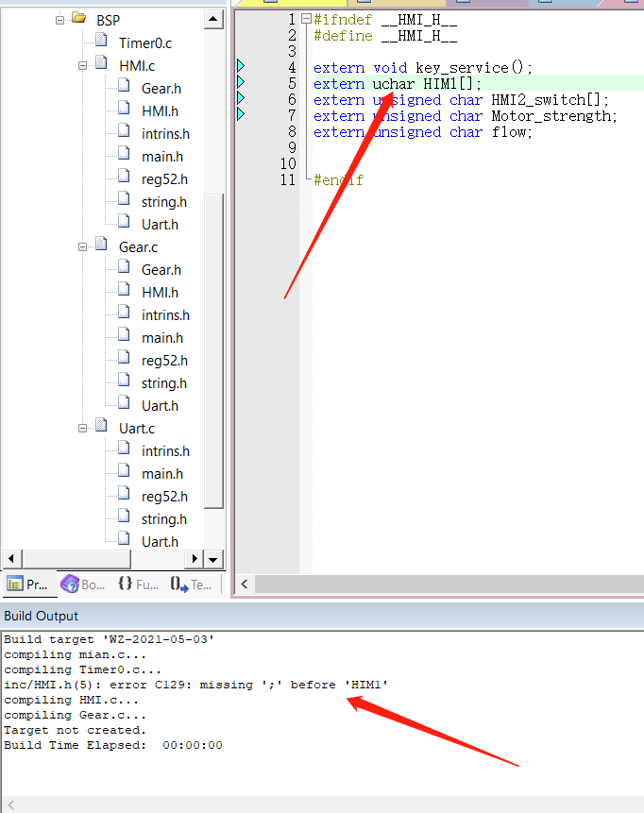Click the main.h file icon under HMI.c

tap(124, 154)
